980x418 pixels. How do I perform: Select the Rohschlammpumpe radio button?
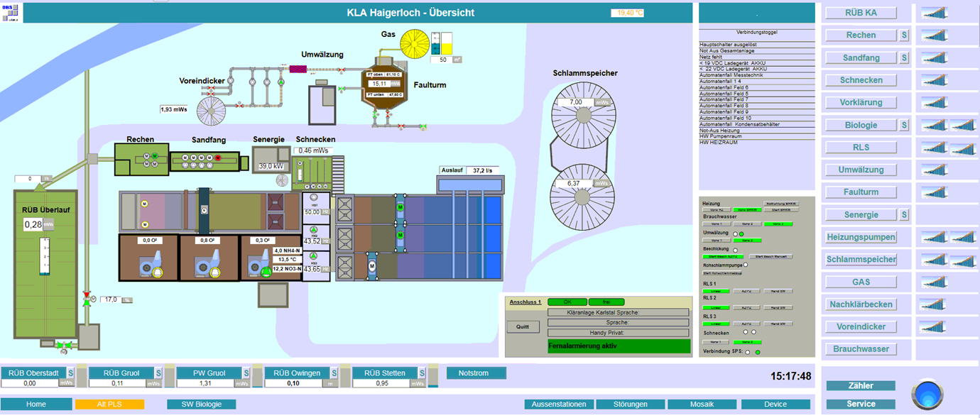(x=745, y=265)
